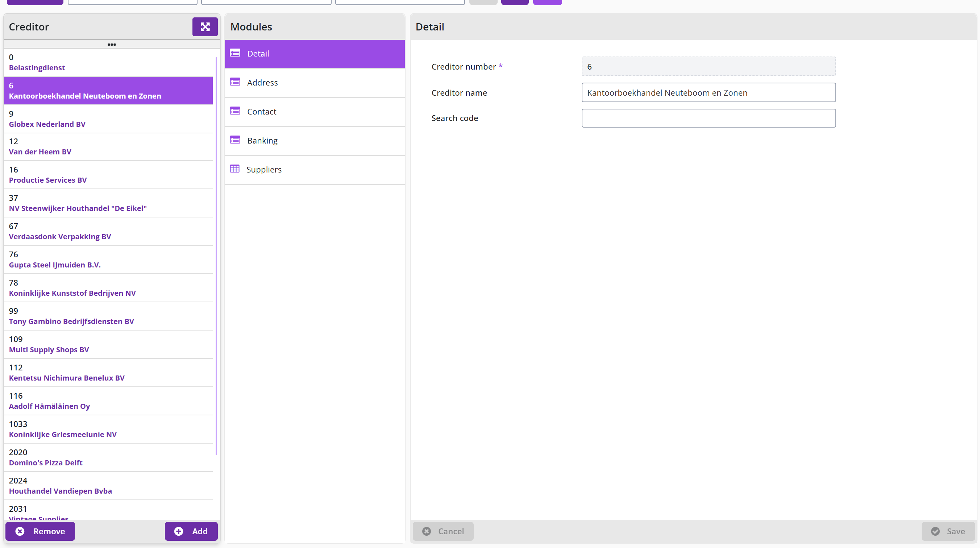Select Houthandel Vandiepen Bvba
The width and height of the screenshot is (980, 548).
[108, 486]
